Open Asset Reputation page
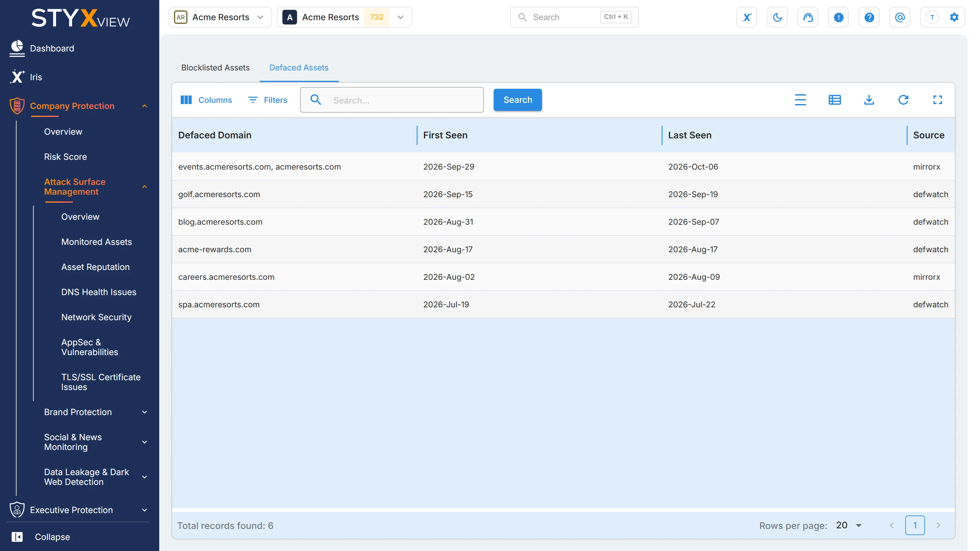This screenshot has height=551, width=980. pos(96,267)
